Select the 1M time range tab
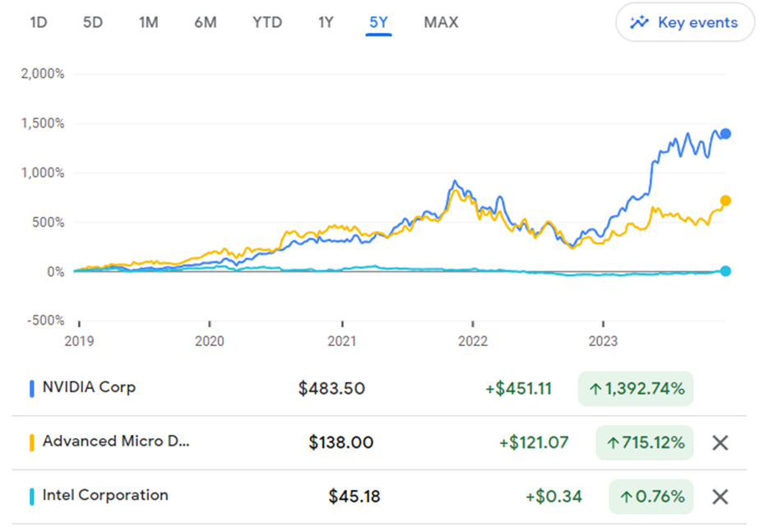This screenshot has height=532, width=773. coord(148,22)
